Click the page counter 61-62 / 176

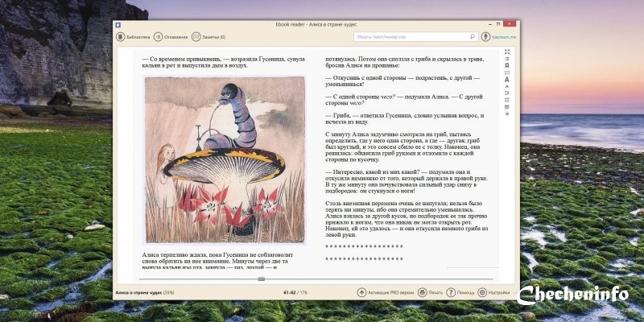295,293
